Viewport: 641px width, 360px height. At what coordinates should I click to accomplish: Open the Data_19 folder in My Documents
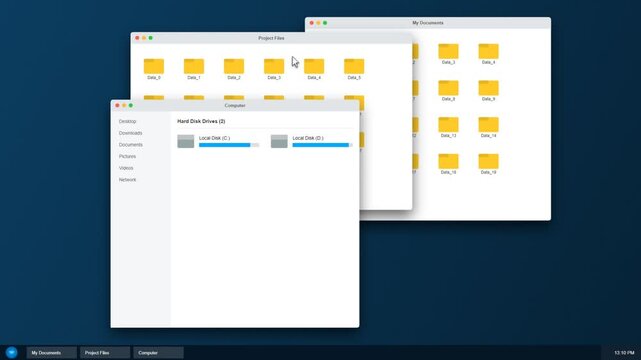click(x=489, y=161)
